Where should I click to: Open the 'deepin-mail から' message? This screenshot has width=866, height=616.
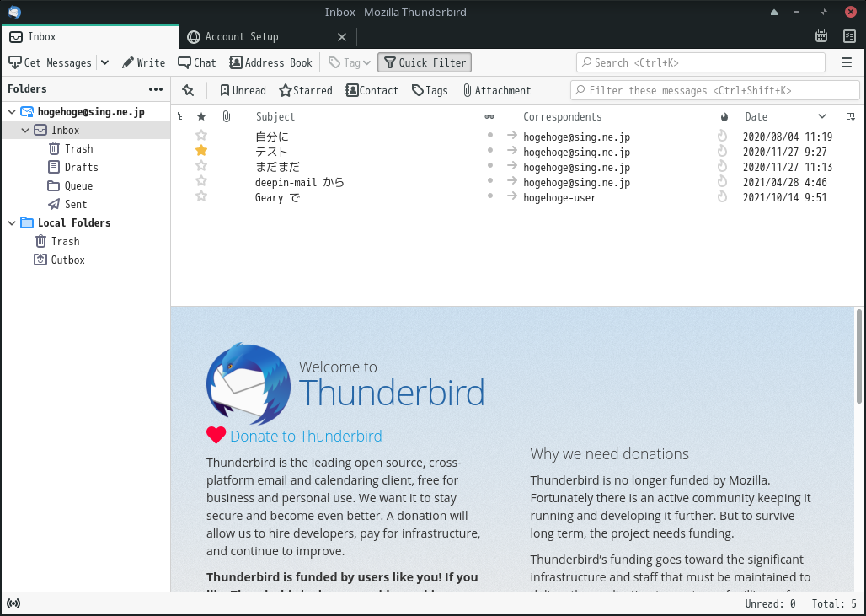click(x=300, y=182)
